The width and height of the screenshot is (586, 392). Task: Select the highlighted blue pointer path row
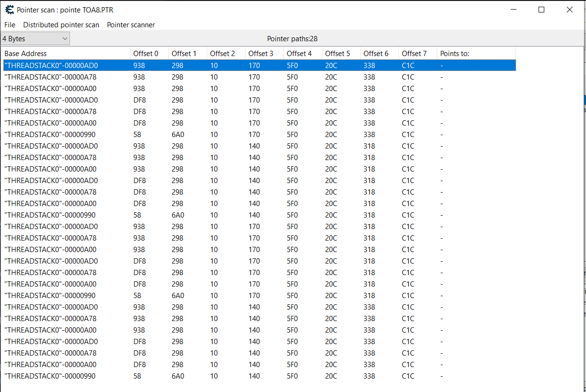(x=259, y=65)
